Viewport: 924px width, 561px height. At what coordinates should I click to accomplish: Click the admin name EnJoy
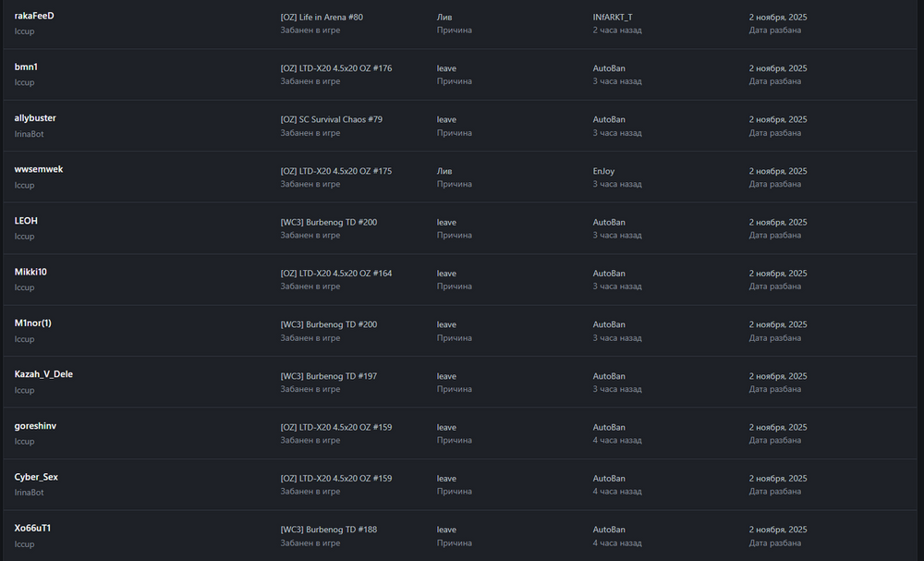tap(603, 171)
